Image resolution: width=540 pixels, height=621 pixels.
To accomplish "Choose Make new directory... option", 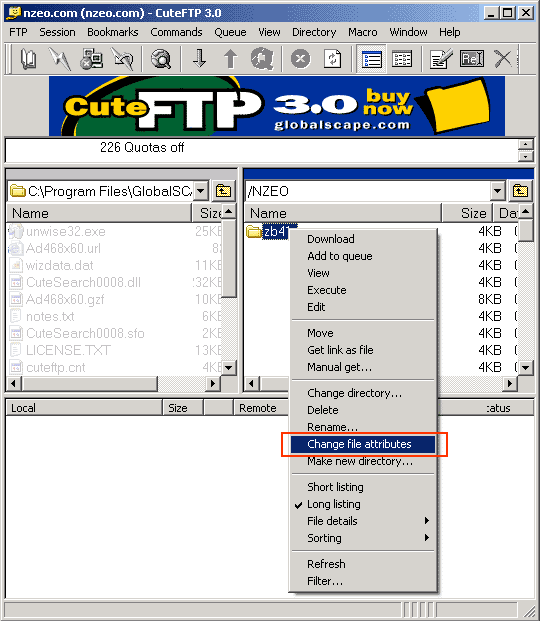I will (x=362, y=461).
